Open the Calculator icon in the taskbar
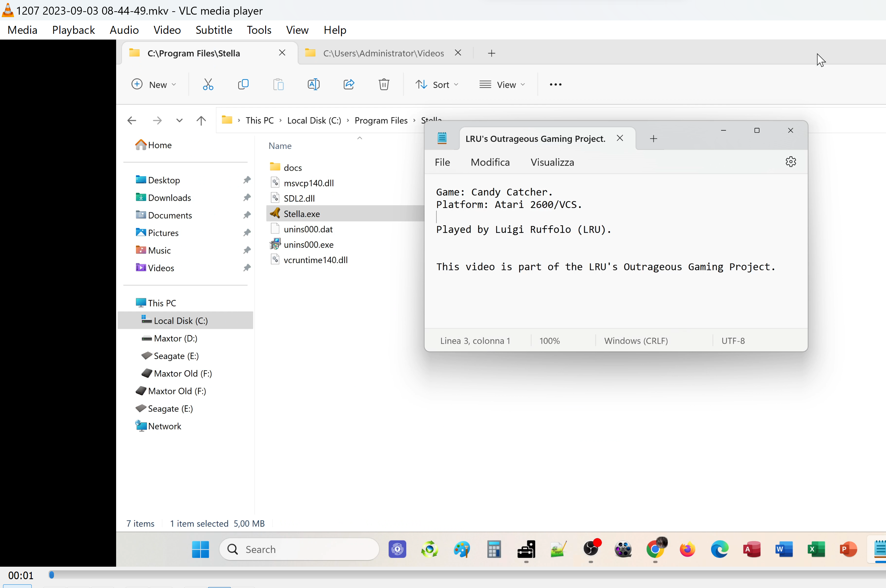Screen dimensions: 886x588 pos(494,550)
